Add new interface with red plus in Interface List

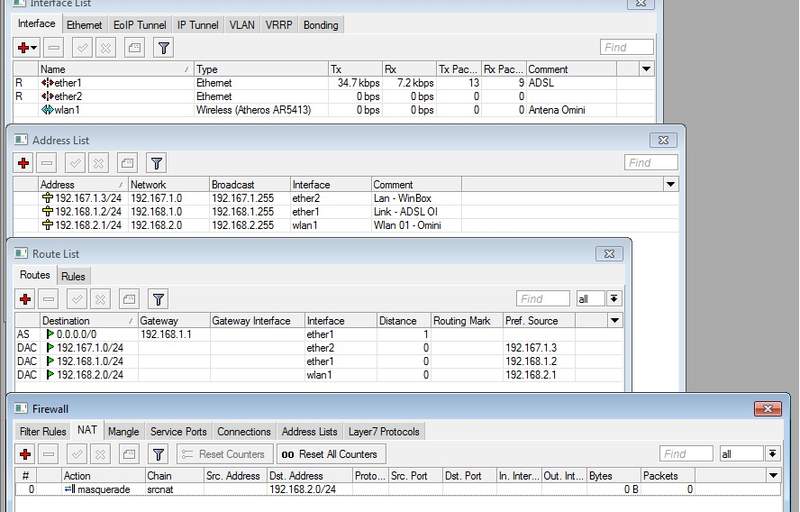click(27, 48)
